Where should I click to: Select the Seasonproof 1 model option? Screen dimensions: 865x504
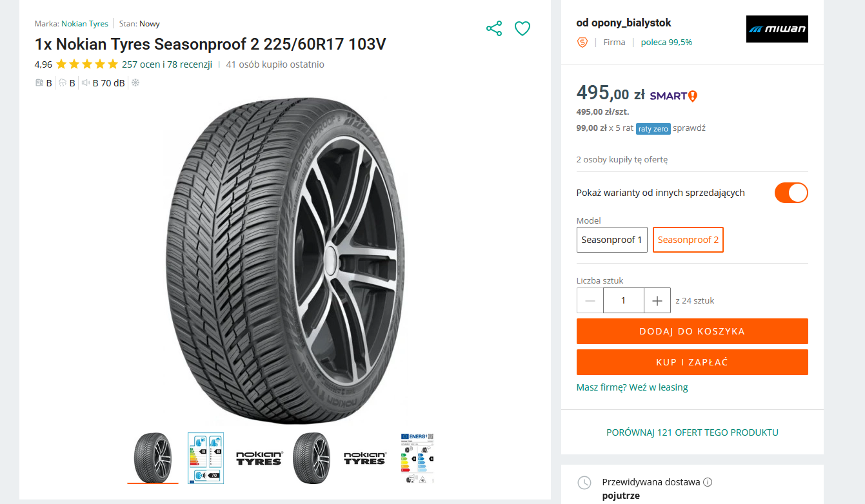click(x=611, y=240)
